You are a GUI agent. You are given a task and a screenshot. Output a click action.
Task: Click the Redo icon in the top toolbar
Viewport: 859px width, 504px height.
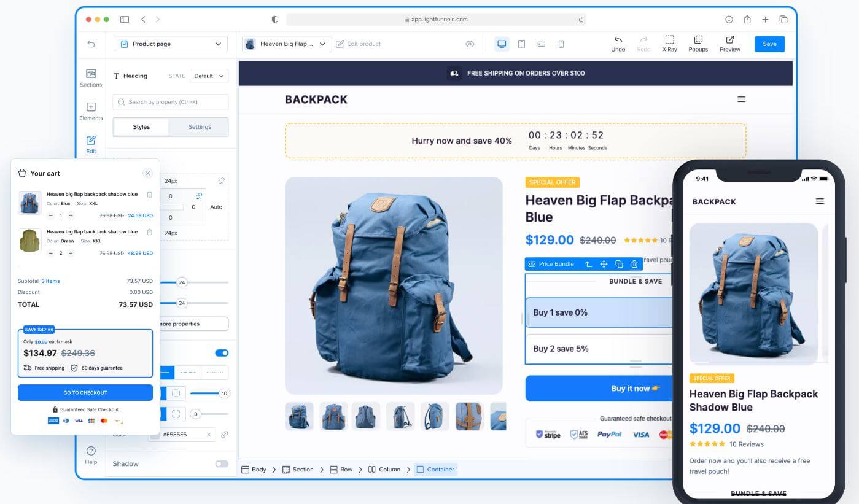643,44
